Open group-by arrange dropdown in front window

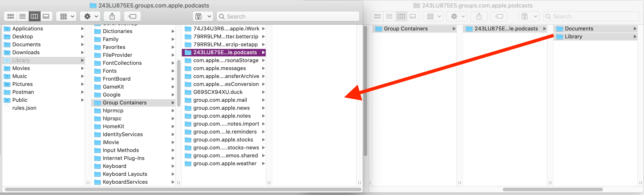click(x=66, y=17)
